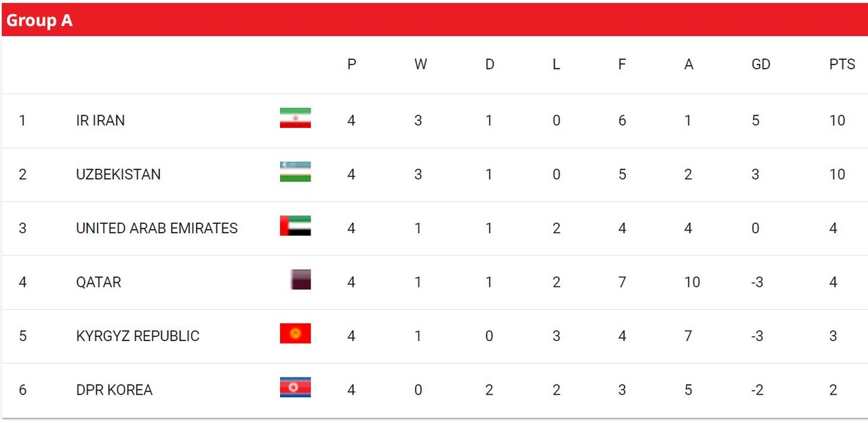Click the F column header
868x421 pixels.
point(622,64)
